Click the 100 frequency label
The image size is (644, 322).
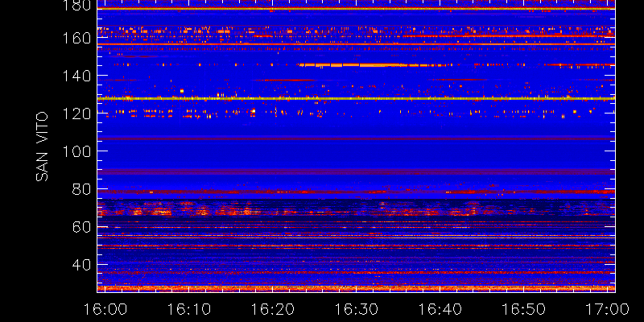76,151
